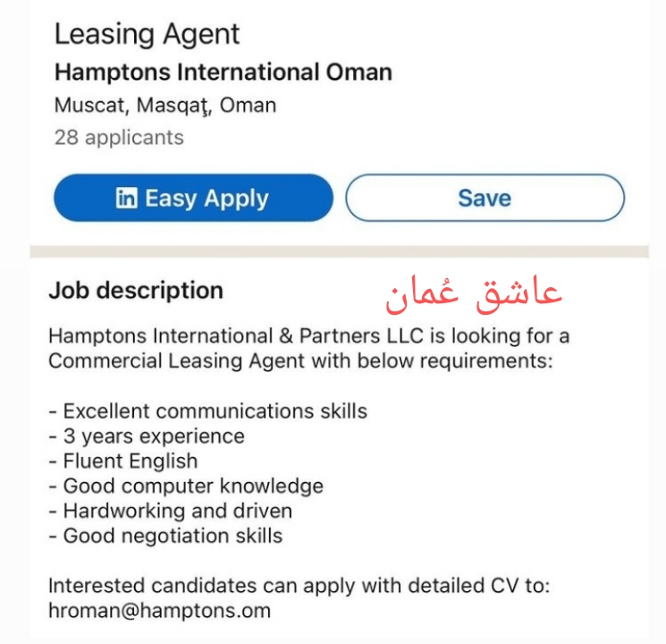Click the 'Interested candidates can apply' sentence
Image resolution: width=666 pixels, height=644 pixels.
(299, 586)
